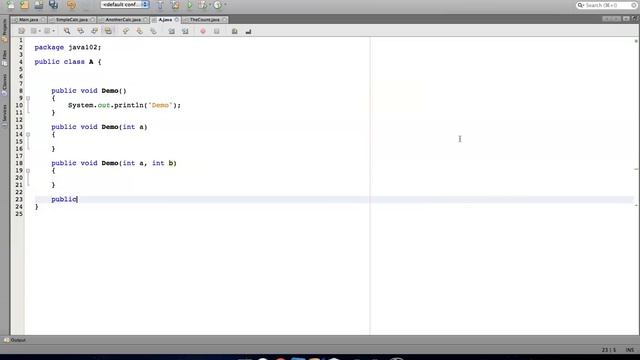Close the Main.java tab
The width and height of the screenshot is (640, 360).
[43, 20]
